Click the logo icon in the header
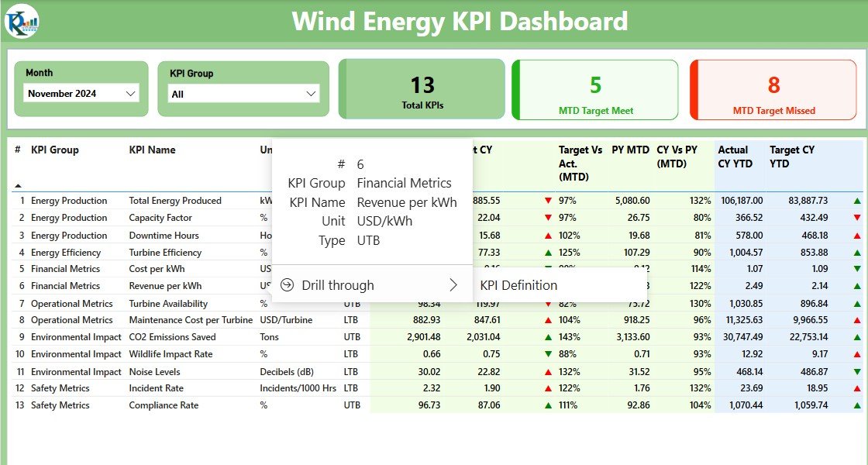The height and width of the screenshot is (465, 868). point(22,22)
